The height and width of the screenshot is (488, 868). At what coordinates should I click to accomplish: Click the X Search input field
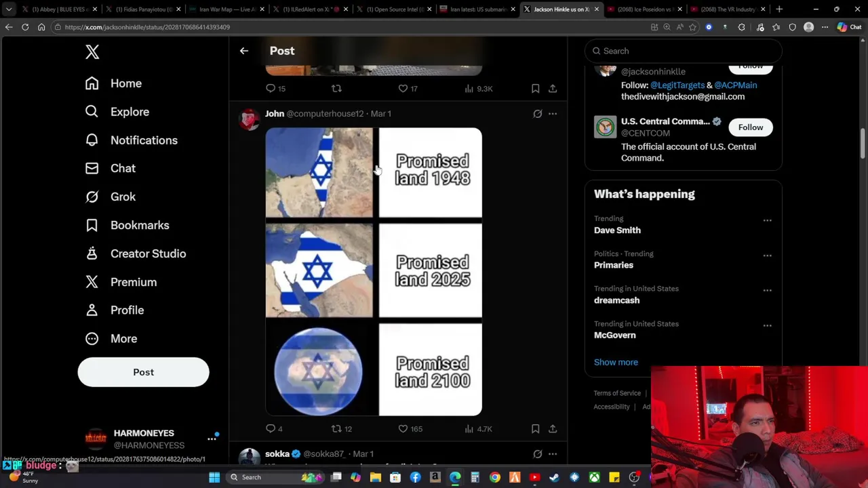tap(684, 51)
